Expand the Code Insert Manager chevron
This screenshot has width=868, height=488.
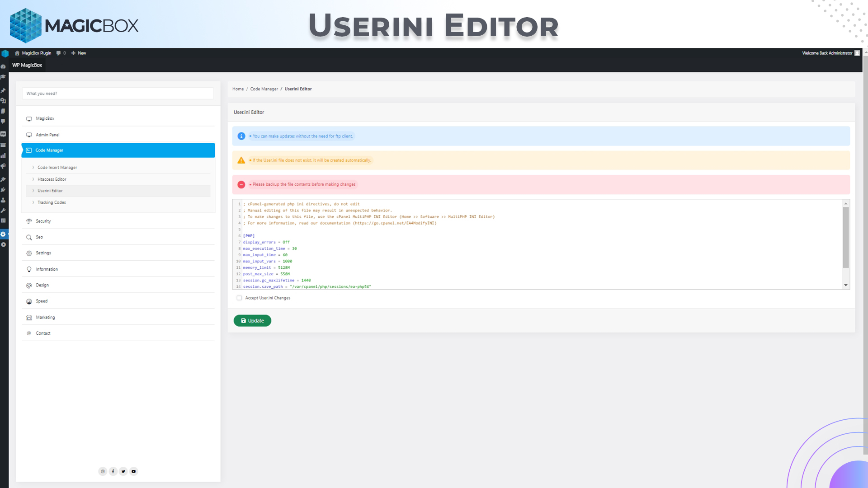tap(33, 168)
